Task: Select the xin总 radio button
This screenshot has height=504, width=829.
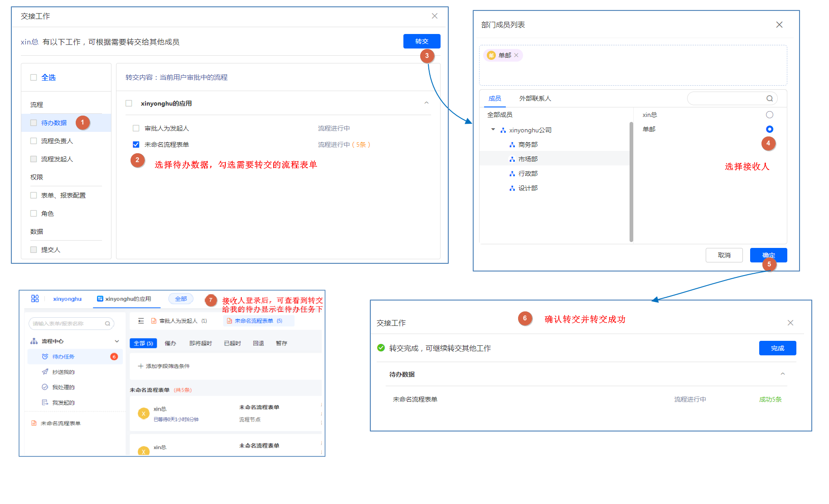Action: tap(769, 115)
